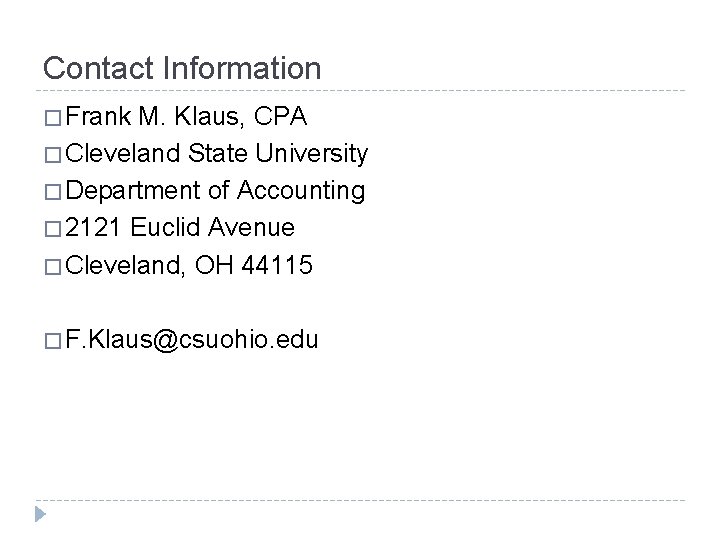Click the blue triangle arrow at bottom left

(x=40, y=514)
